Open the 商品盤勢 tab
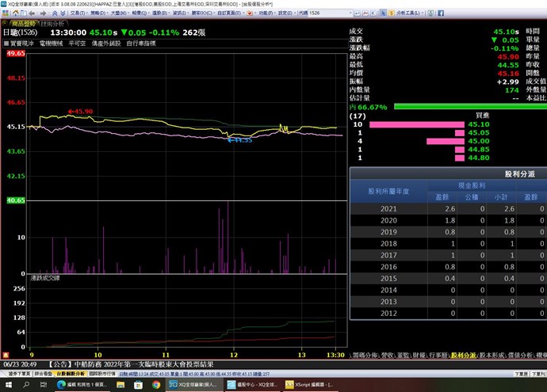Image resolution: width=547 pixels, height=392 pixels. (17, 25)
